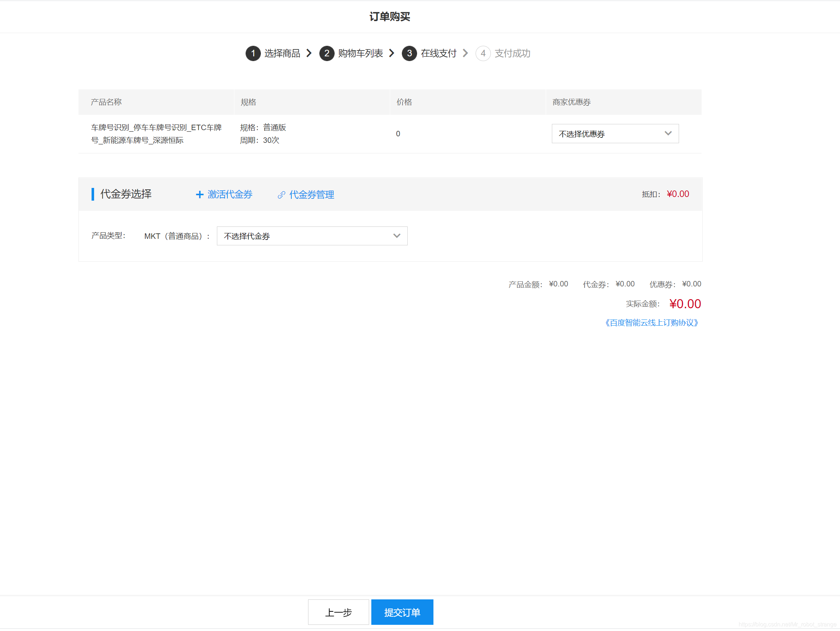Open the 不选择优惠券 merchant coupon dropdown

click(615, 133)
